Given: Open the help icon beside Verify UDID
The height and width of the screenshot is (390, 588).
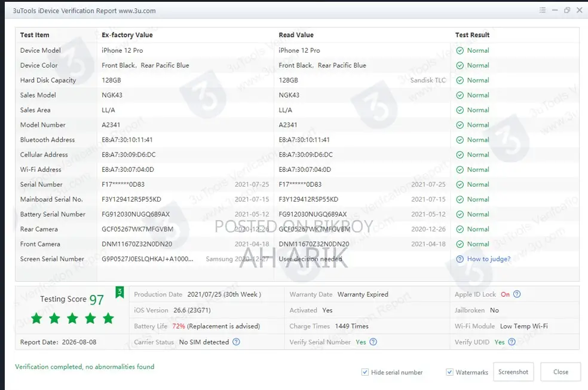Looking at the screenshot, I should pyautogui.click(x=512, y=342).
